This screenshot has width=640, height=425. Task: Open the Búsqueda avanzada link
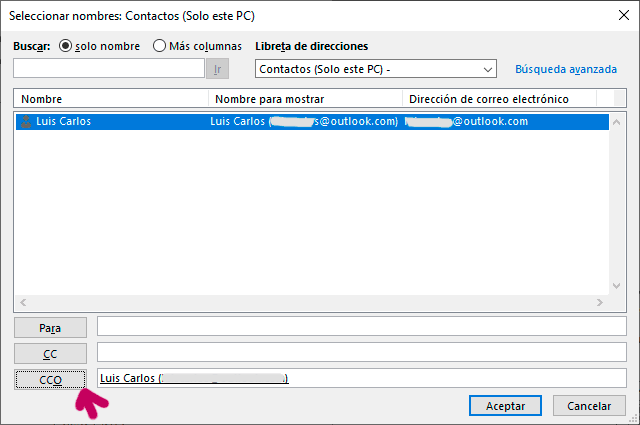566,69
